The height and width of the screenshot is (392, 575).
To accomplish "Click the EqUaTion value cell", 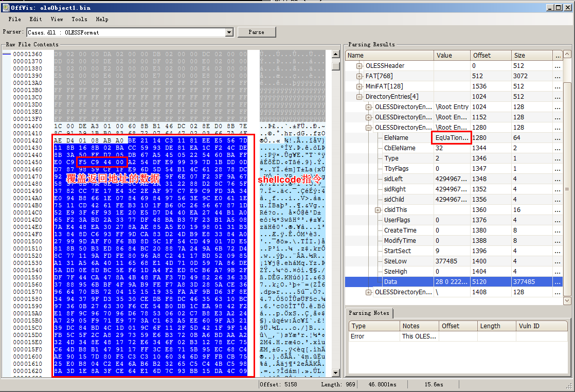I will 452,138.
